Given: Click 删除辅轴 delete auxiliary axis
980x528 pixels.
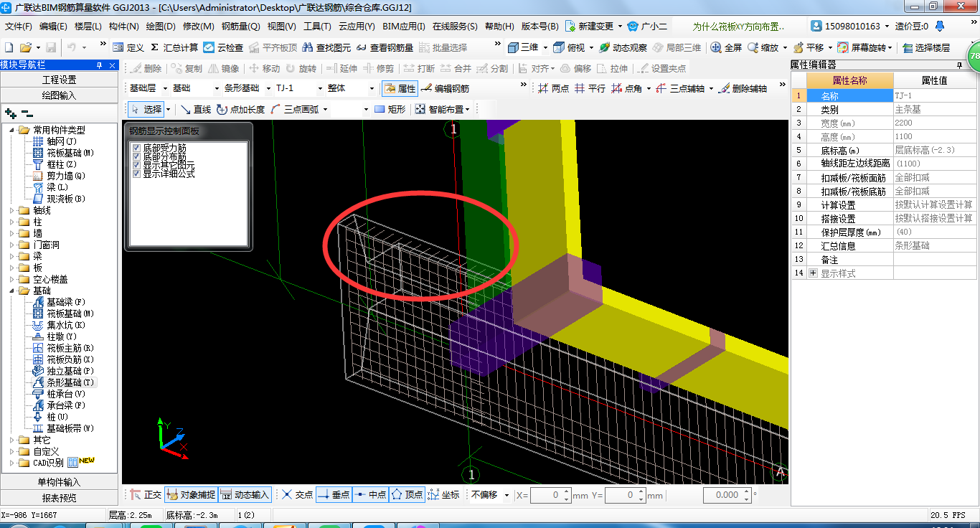Looking at the screenshot, I should point(743,88).
